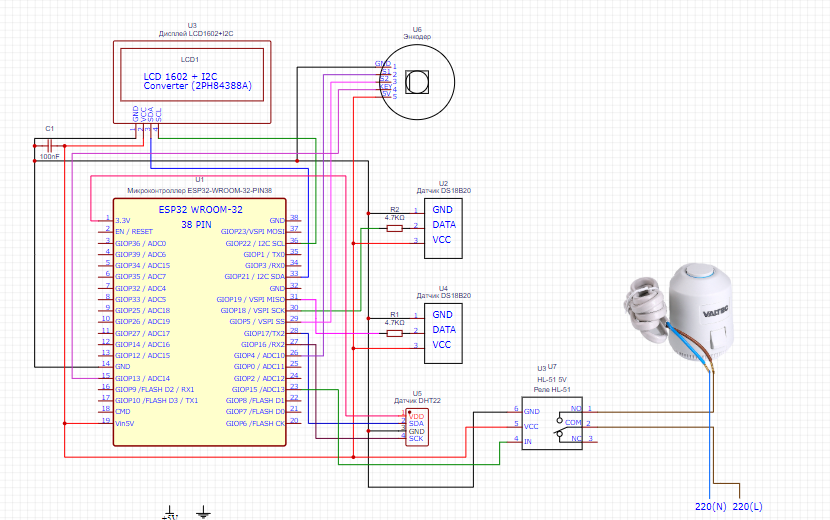830x520 pixels.
Task: Click the GIOP23/VSPI MOSI pin label
Action: 252,231
